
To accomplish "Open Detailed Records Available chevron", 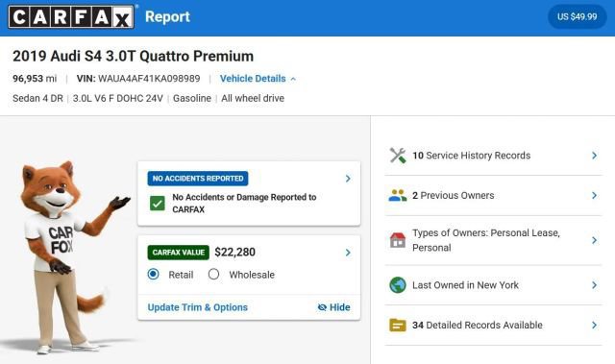I will (x=595, y=326).
